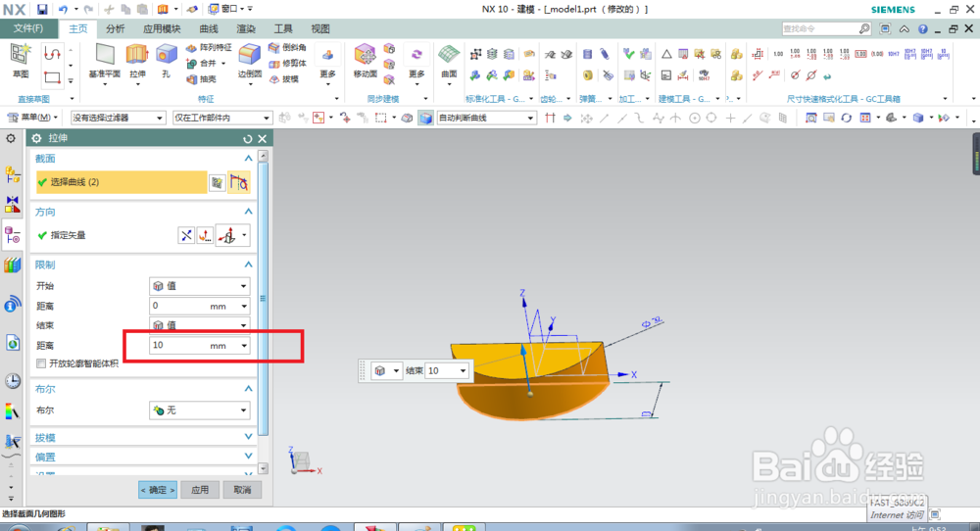Click the 合并 unite tool
980x531 pixels.
pos(203,63)
